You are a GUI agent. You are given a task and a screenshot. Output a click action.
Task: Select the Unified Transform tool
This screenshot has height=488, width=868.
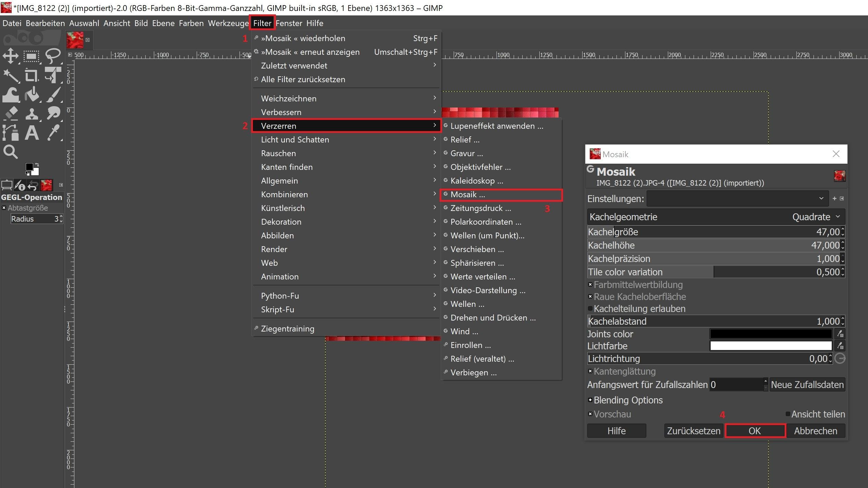tap(53, 75)
